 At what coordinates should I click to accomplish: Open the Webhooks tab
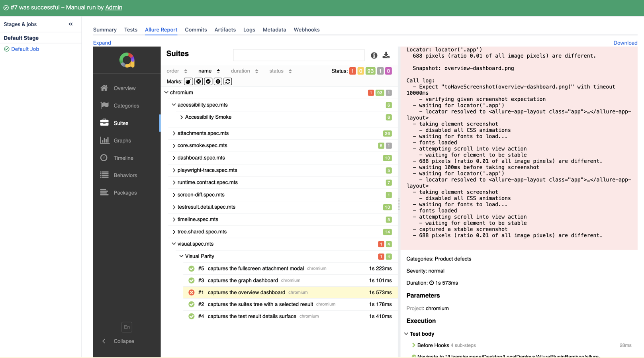click(307, 29)
